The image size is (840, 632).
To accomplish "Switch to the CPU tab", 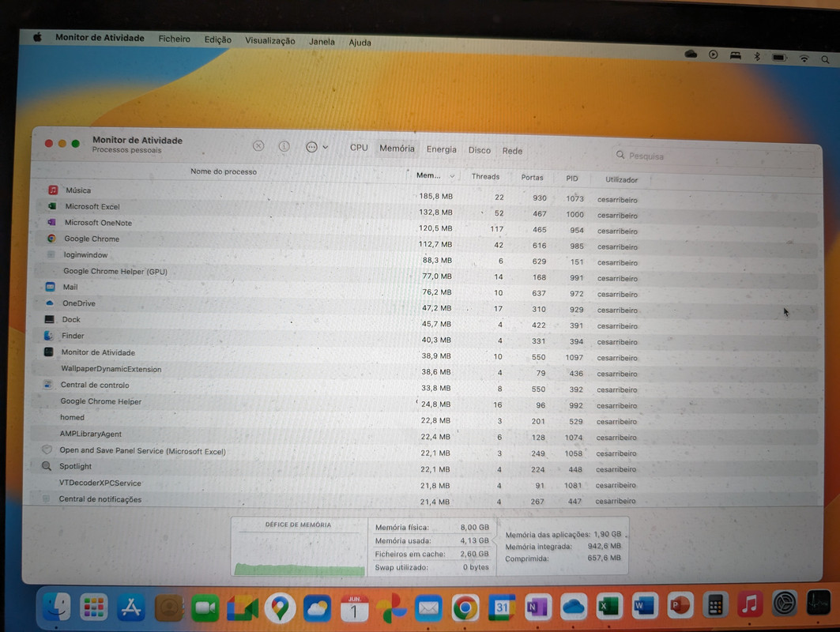I will [359, 148].
